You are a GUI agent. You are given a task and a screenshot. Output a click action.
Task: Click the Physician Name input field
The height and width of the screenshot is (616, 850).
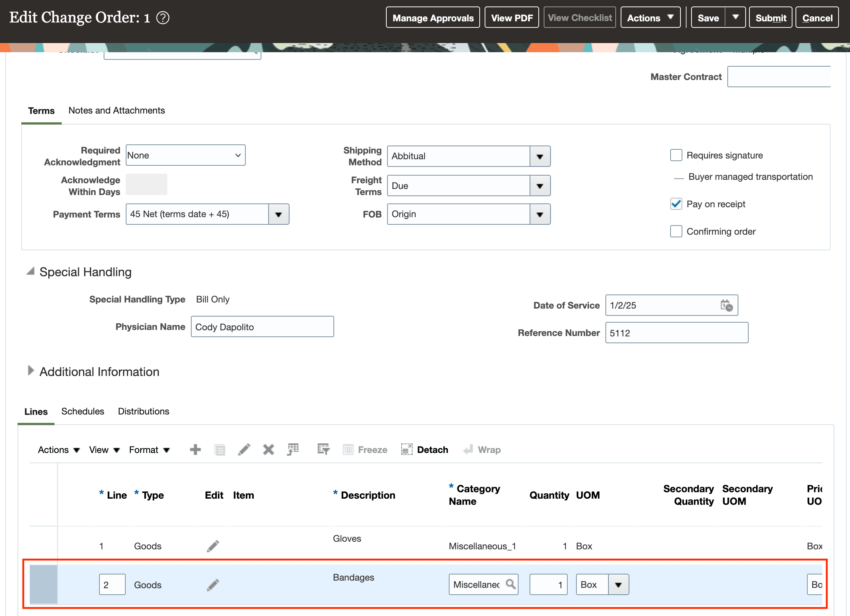[262, 327]
